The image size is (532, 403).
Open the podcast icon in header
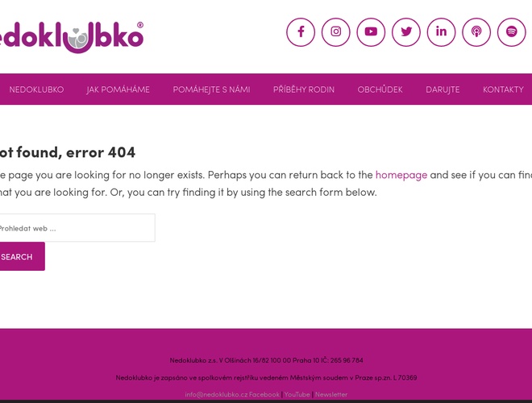(476, 32)
